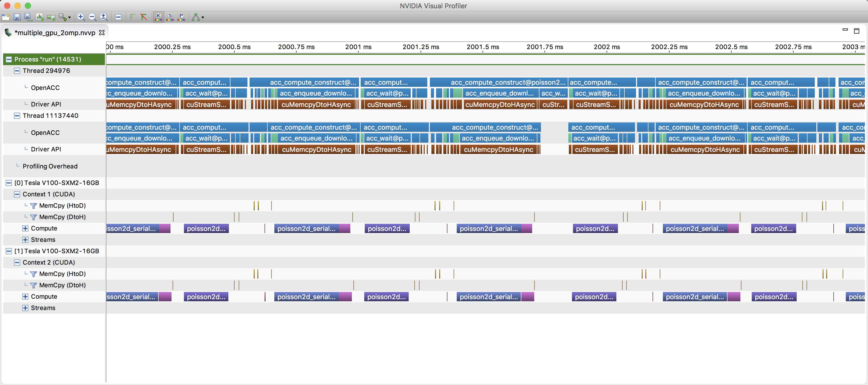Click the New Session toolbar icon
This screenshot has height=385, width=868.
[x=6, y=17]
